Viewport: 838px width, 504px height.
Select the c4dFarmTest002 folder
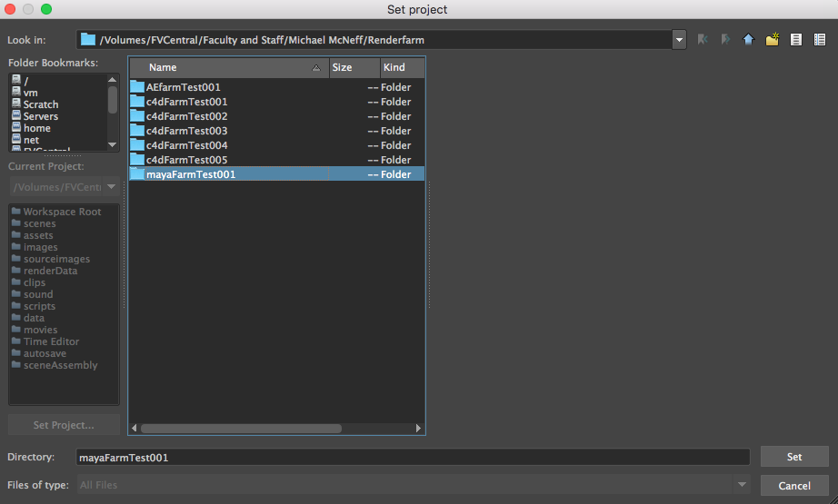pos(277,116)
